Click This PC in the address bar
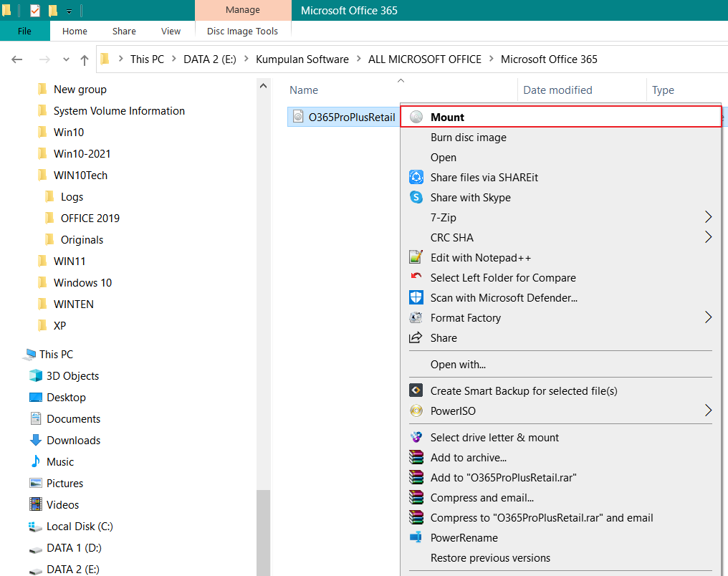 pyautogui.click(x=147, y=59)
